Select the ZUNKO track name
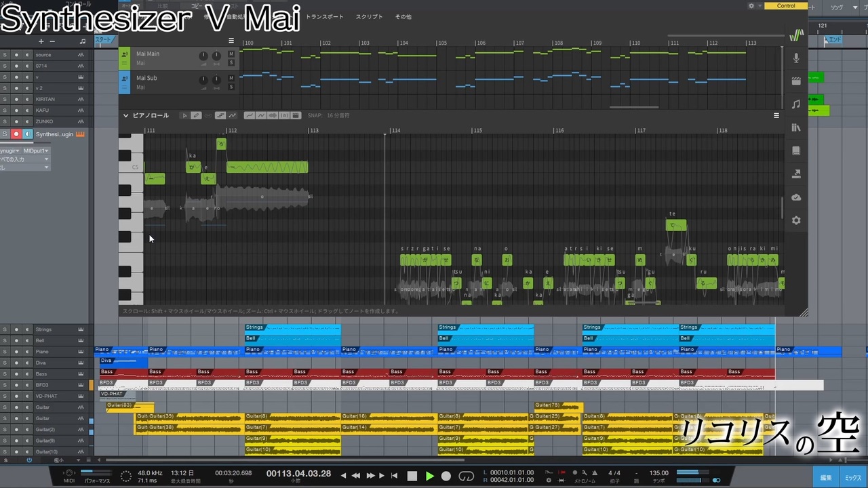868x488 pixels. pyautogui.click(x=43, y=121)
